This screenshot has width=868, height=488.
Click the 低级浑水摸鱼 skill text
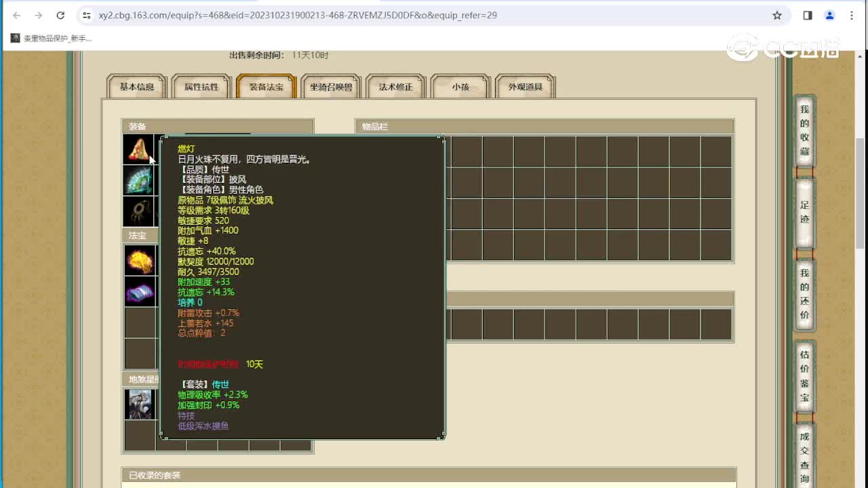point(203,426)
